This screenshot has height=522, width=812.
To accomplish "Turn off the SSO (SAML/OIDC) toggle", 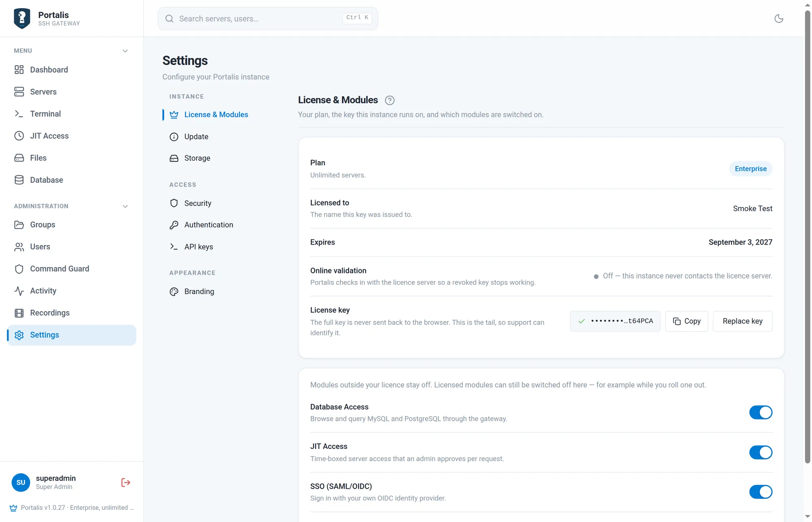I will [760, 492].
